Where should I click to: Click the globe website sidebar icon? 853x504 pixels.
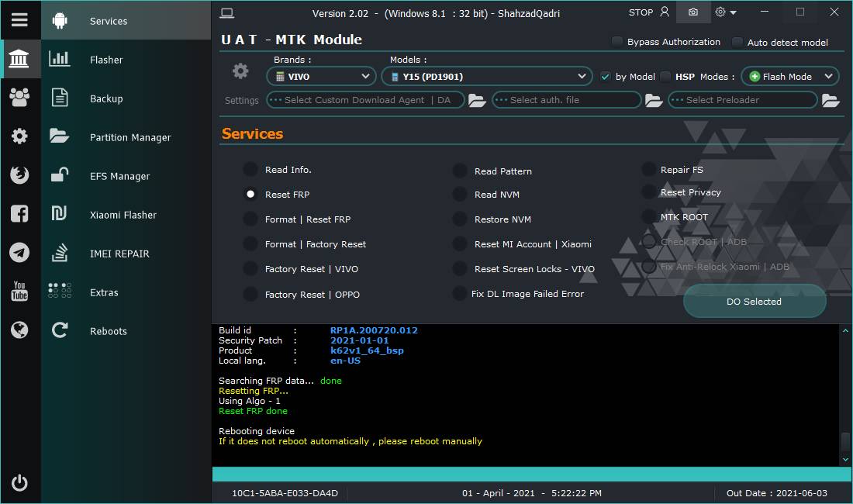[19, 330]
